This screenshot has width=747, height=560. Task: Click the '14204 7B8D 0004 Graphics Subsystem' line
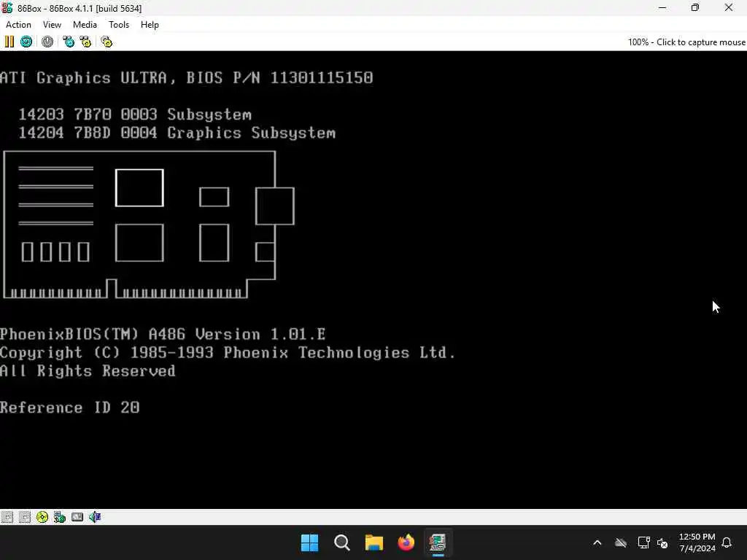point(177,133)
